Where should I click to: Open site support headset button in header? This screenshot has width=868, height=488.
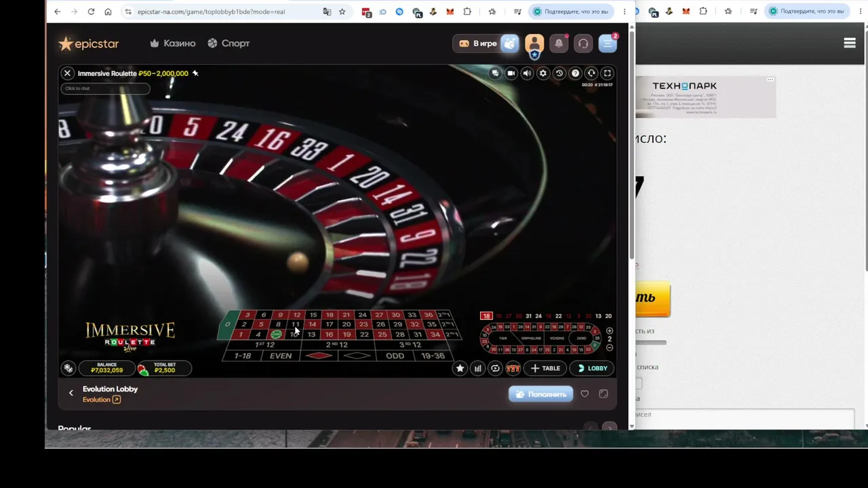click(583, 43)
